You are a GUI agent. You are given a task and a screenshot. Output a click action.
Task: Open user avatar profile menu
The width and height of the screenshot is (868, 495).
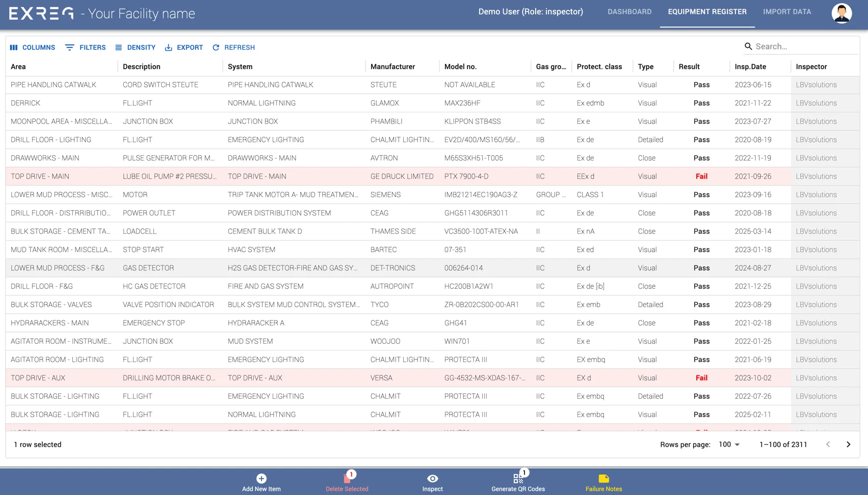(841, 13)
